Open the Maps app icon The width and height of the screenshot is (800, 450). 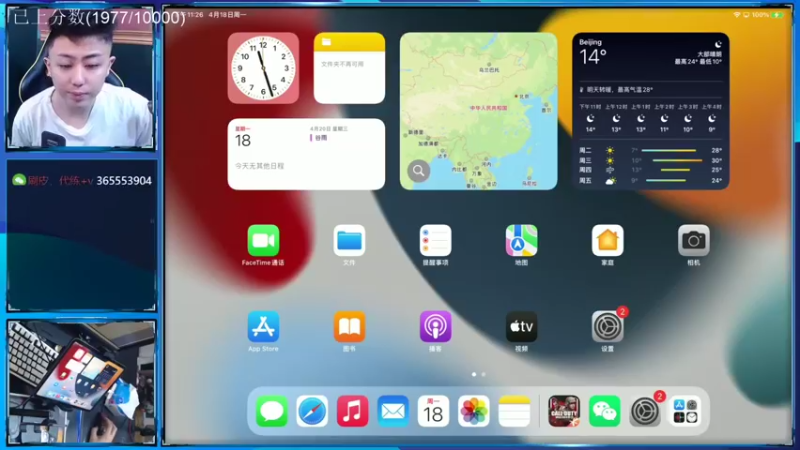pos(521,240)
